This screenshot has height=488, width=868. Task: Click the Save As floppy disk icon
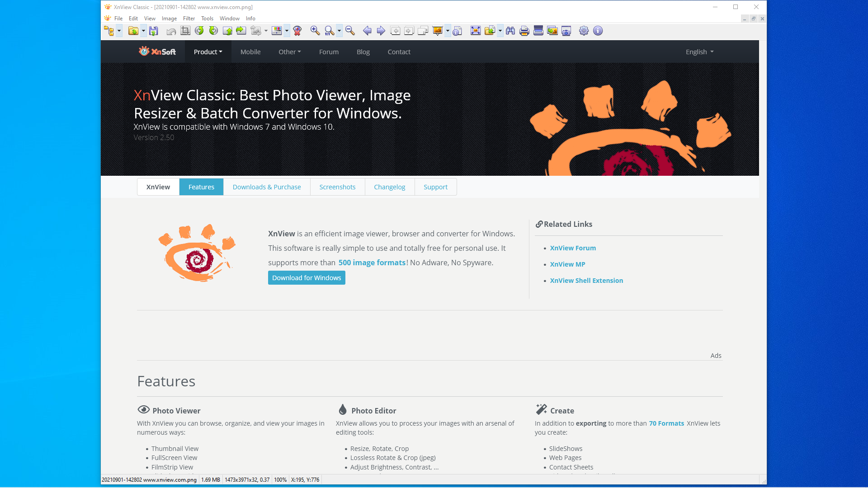pos(154,31)
